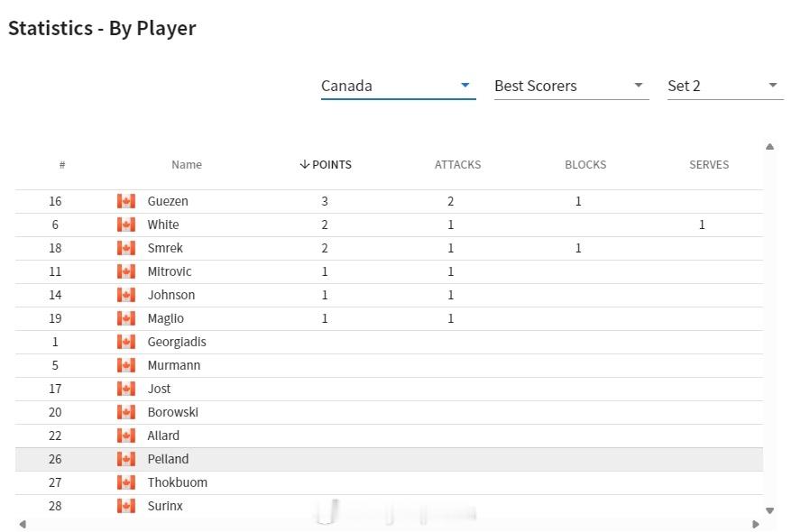Select player name Mitrovic
792x532 pixels.
170,271
